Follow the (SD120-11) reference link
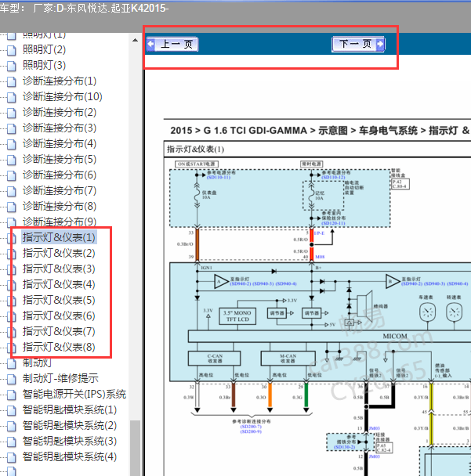 coord(333,223)
